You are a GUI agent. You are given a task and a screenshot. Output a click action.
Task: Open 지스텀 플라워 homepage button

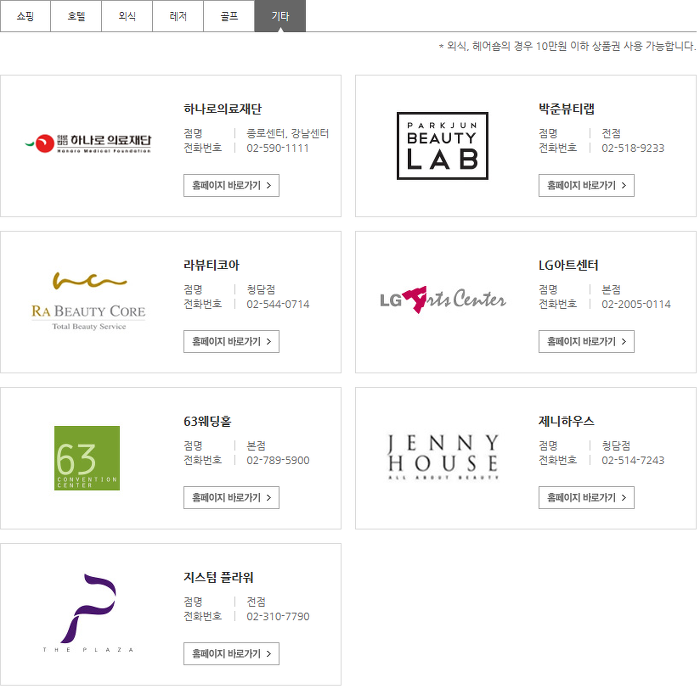231,654
